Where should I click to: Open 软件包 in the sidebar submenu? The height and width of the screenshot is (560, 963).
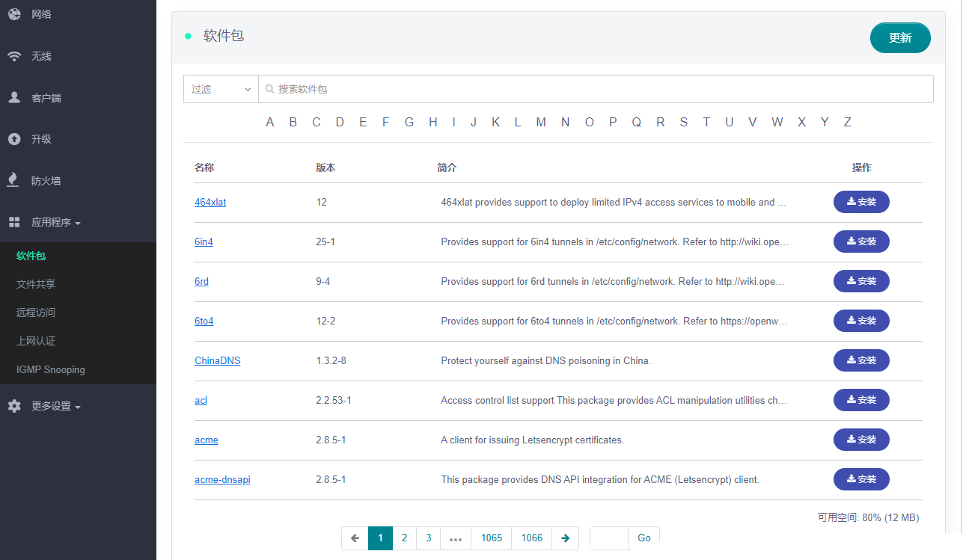pos(31,256)
